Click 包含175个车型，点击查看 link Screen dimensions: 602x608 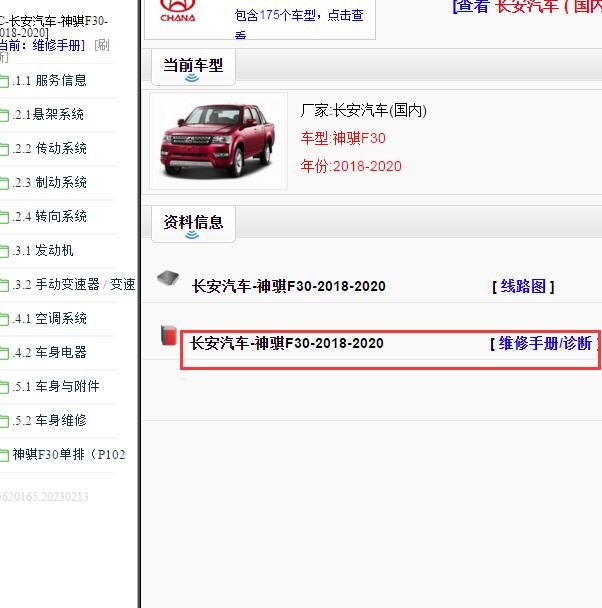point(299,25)
